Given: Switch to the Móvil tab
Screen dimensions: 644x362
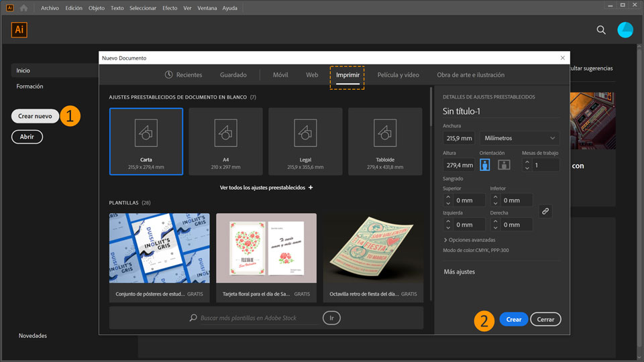Looking at the screenshot, I should (280, 74).
